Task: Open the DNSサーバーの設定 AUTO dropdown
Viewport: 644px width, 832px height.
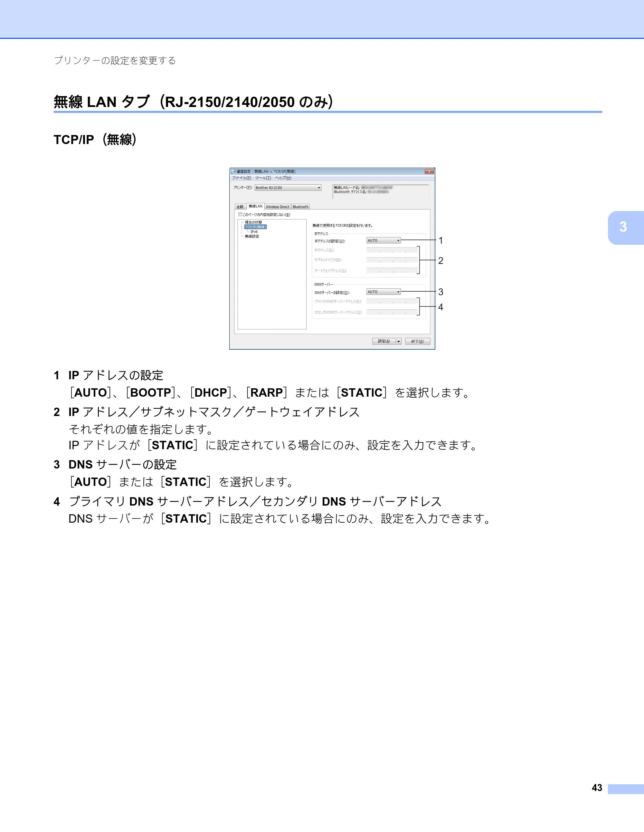Action: [383, 292]
